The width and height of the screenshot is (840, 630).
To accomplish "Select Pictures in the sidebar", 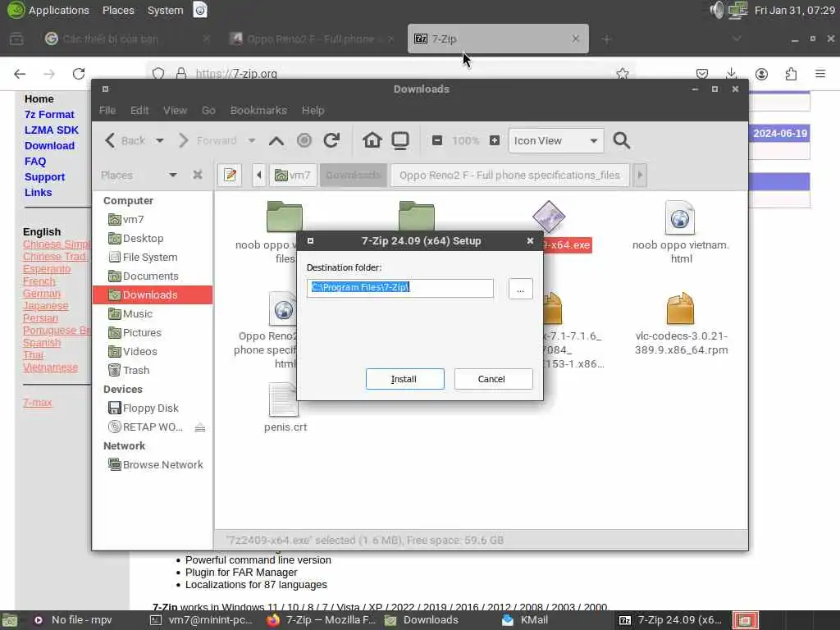I will tap(153, 333).
